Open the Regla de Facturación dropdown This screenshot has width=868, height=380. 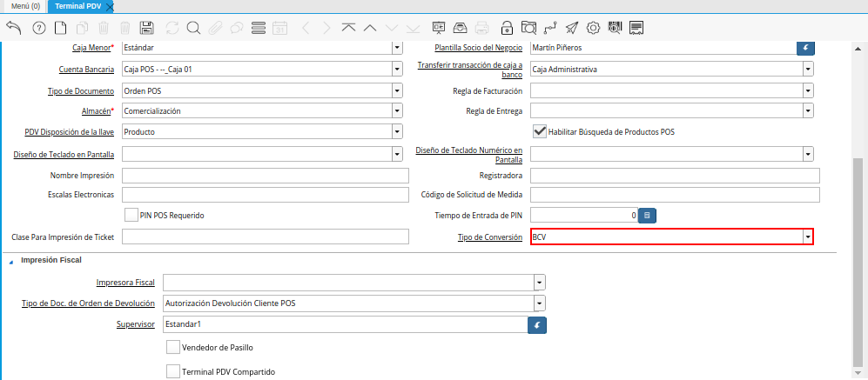pos(808,90)
